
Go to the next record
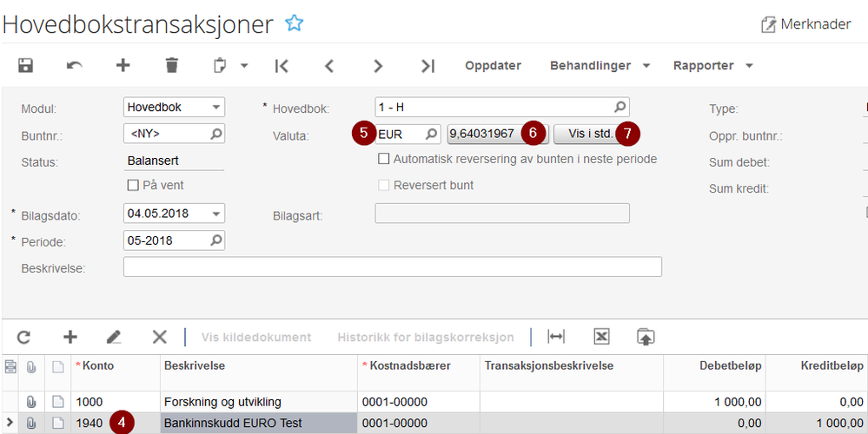click(378, 66)
